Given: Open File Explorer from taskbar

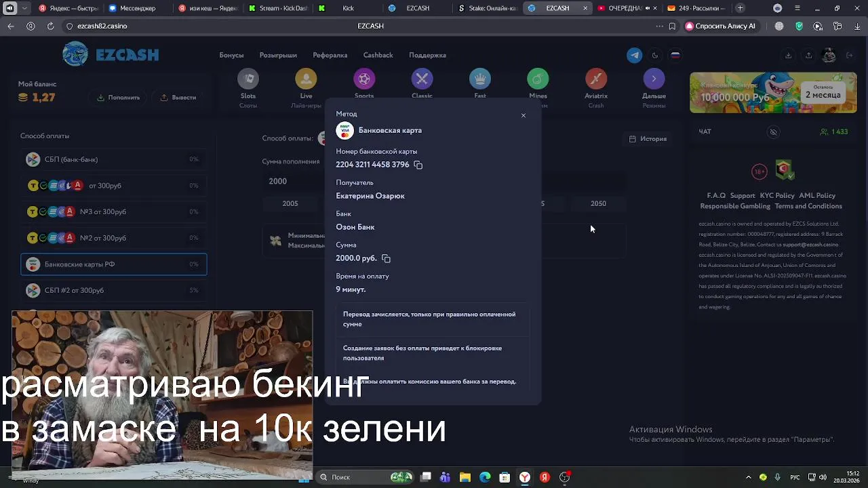Looking at the screenshot, I should 465,477.
